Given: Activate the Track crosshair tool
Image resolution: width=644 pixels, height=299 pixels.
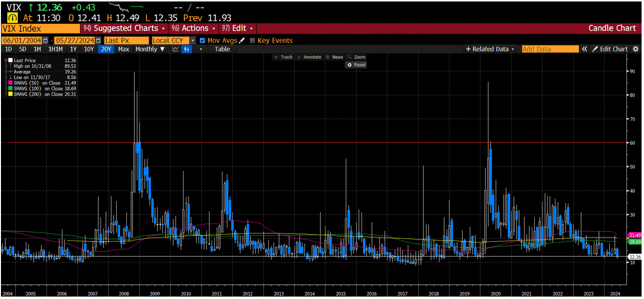Looking at the screenshot, I should tap(283, 57).
